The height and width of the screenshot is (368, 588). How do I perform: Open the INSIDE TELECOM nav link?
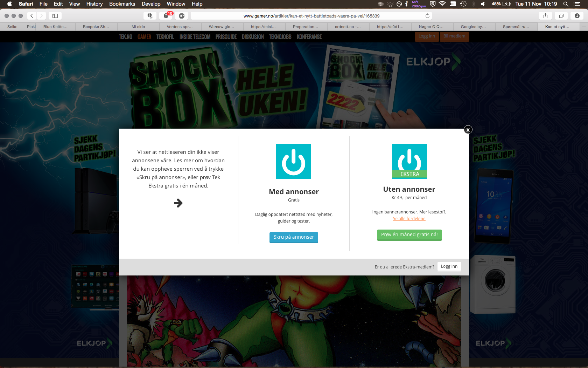(195, 37)
